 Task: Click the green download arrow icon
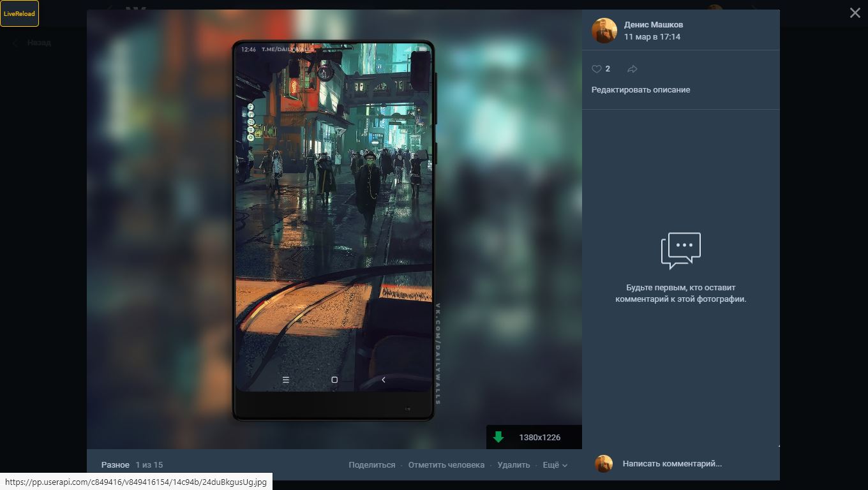pos(498,437)
